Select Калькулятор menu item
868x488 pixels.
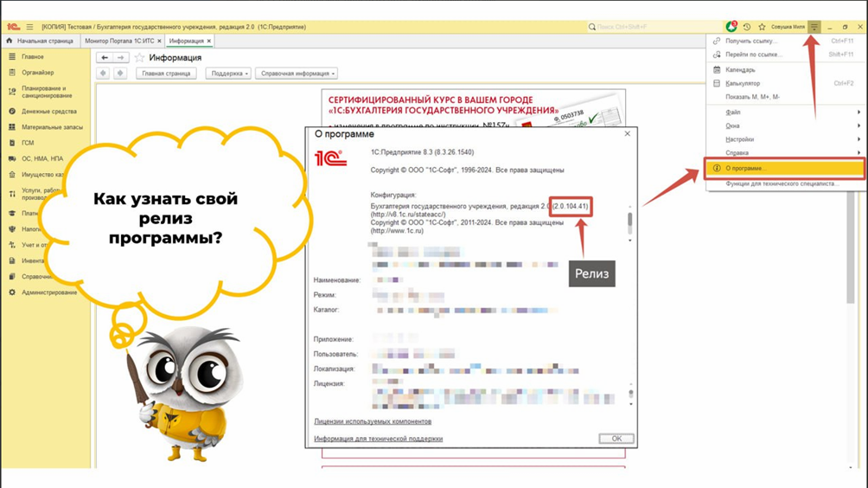786,83
